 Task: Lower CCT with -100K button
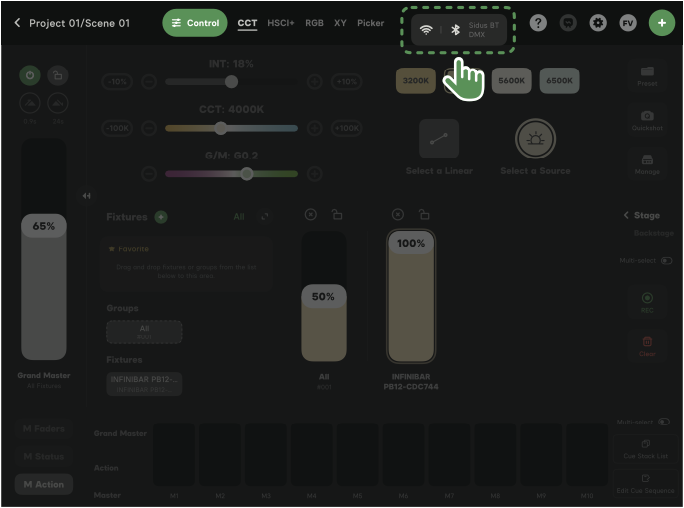click(117, 128)
